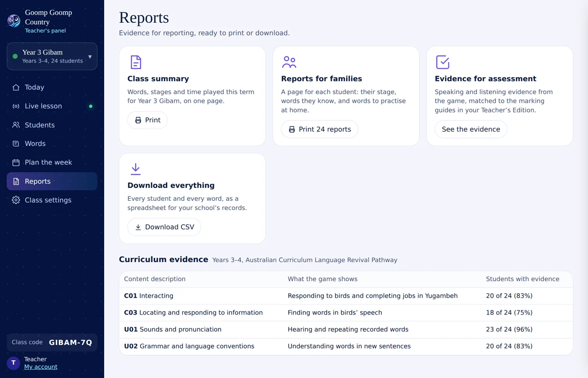Viewport: 588px width, 378px height.
Task: Click U01 Sounds and pronunciation
Action: tap(173, 329)
